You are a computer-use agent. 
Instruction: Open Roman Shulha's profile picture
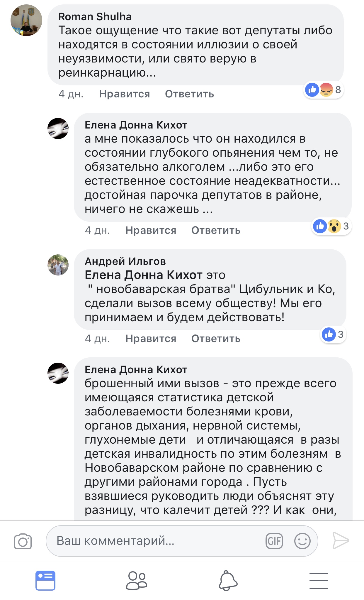coord(26,20)
